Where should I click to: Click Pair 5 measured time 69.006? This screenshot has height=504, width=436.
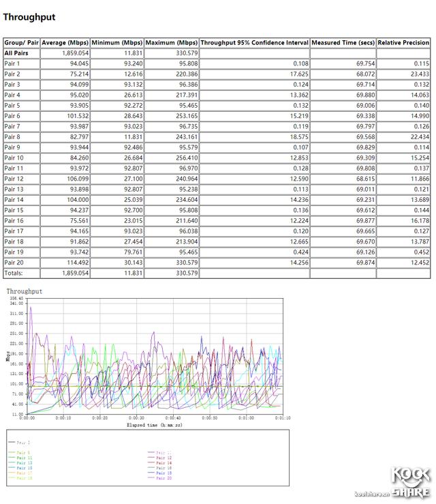click(x=365, y=106)
